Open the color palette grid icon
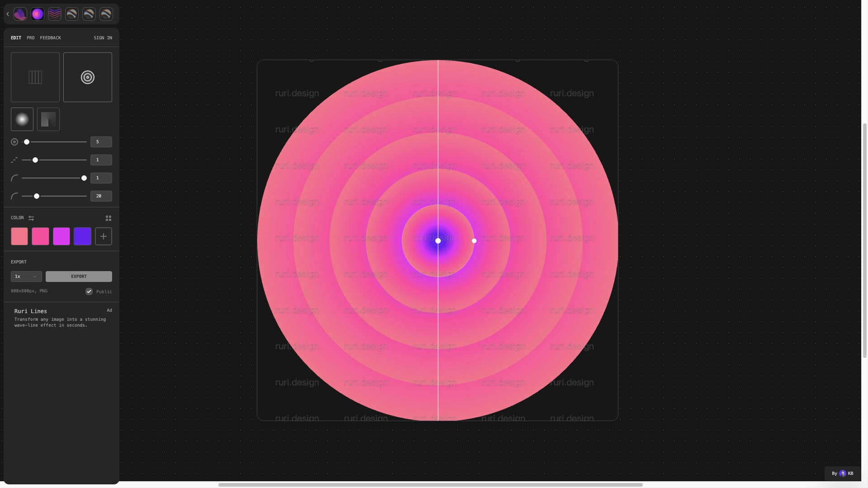 click(108, 218)
